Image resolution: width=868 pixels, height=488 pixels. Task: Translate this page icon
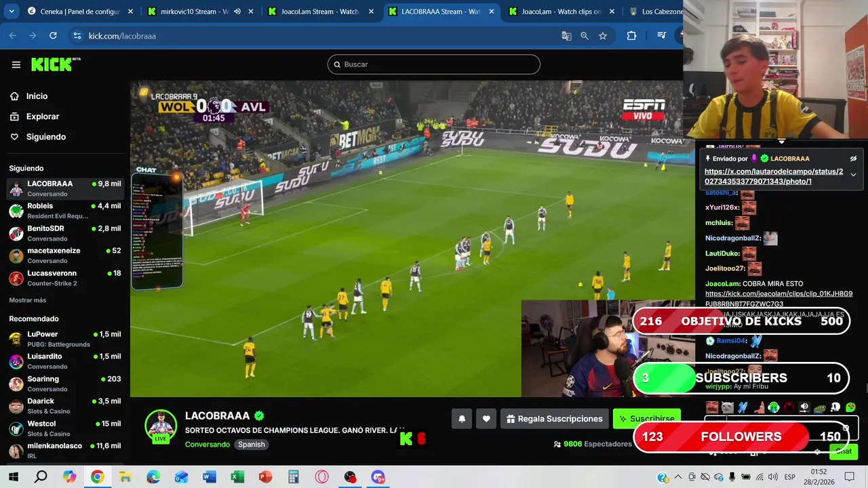[x=566, y=36]
